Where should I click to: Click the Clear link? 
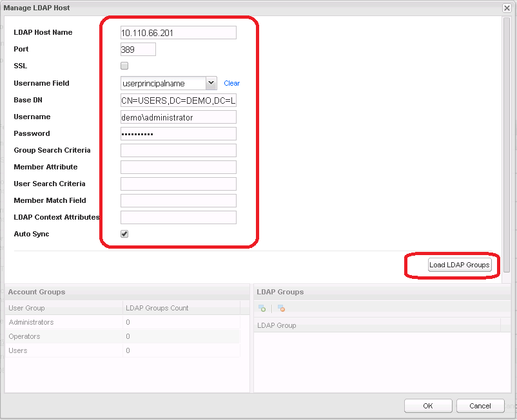pyautogui.click(x=231, y=83)
